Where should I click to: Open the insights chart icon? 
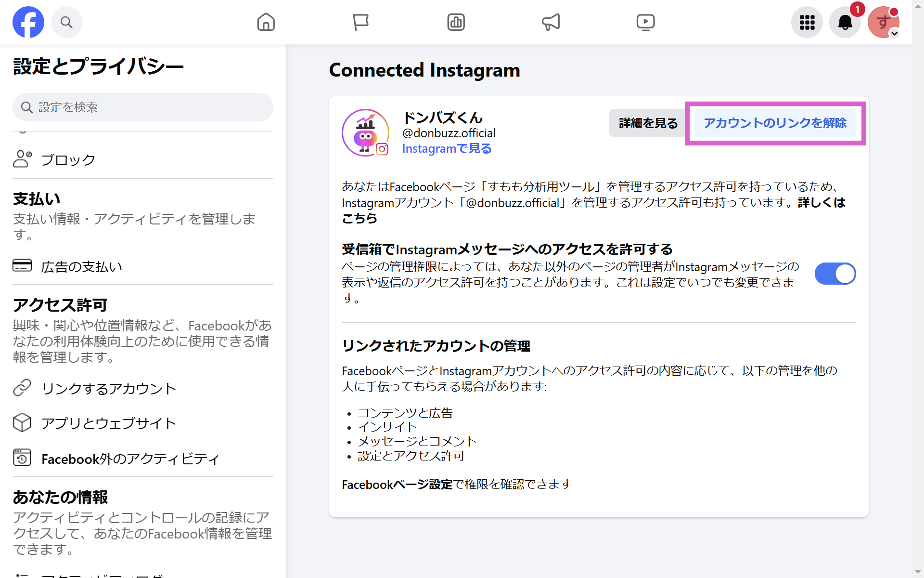point(456,22)
